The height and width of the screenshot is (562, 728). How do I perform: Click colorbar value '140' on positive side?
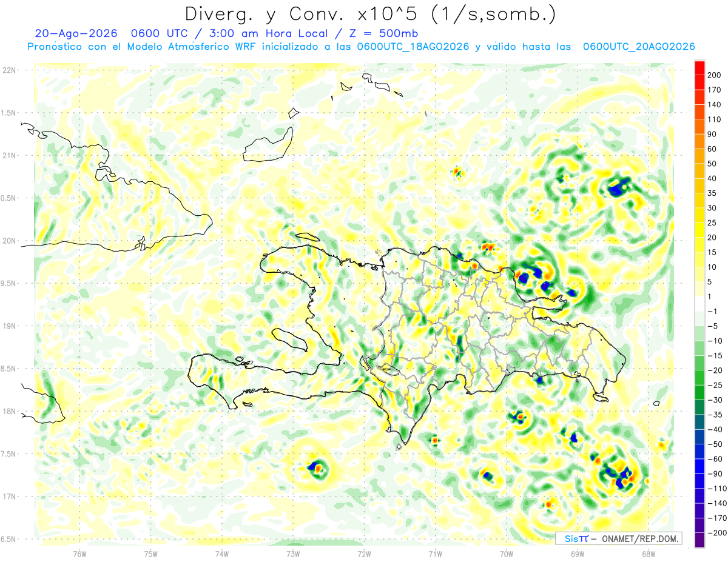[x=714, y=104]
